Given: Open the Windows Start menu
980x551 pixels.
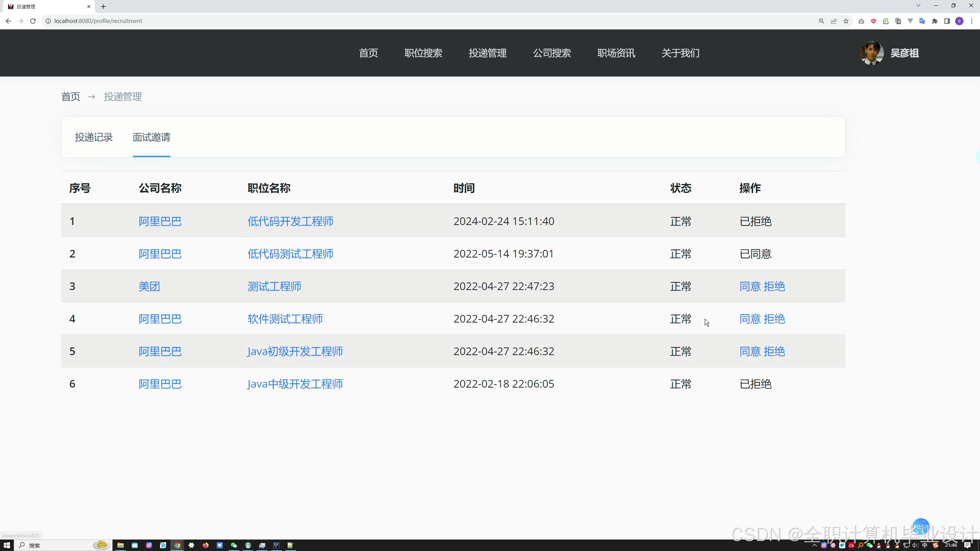Looking at the screenshot, I should pos(7,545).
